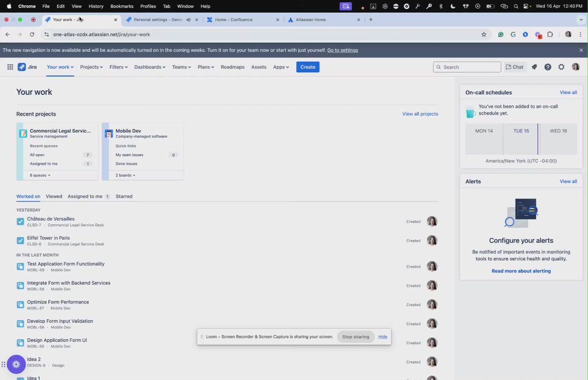
Task: Switch to the Atlassian Home browser tab
Action: 324,20
